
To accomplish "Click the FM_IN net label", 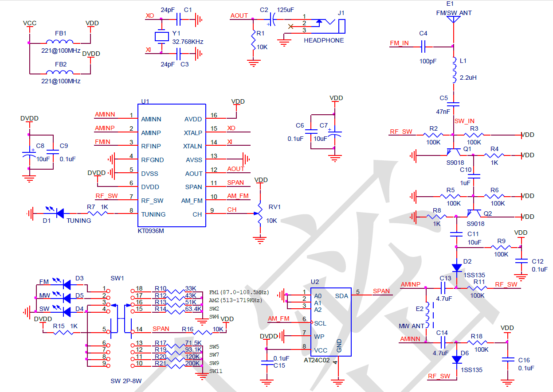I will (399, 43).
